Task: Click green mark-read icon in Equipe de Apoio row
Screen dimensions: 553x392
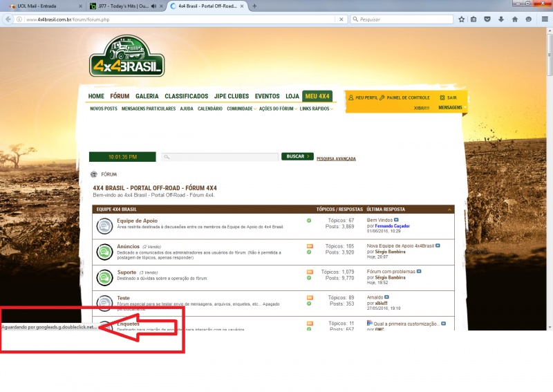Action: click(x=309, y=221)
